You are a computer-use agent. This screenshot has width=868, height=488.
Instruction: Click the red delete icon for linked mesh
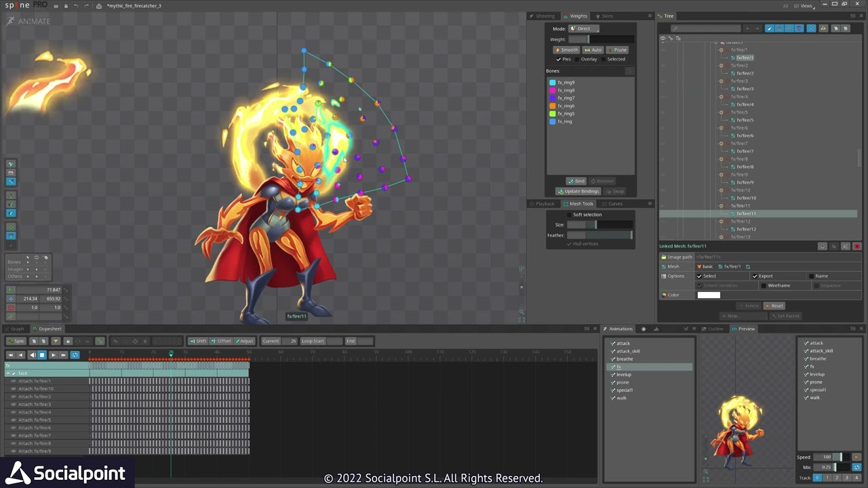tap(856, 246)
